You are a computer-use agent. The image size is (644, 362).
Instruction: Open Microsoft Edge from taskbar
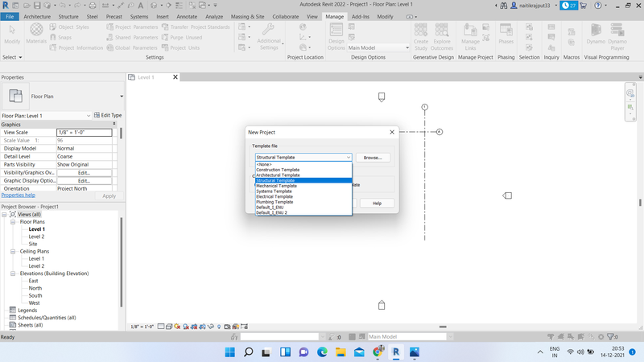coord(322,352)
